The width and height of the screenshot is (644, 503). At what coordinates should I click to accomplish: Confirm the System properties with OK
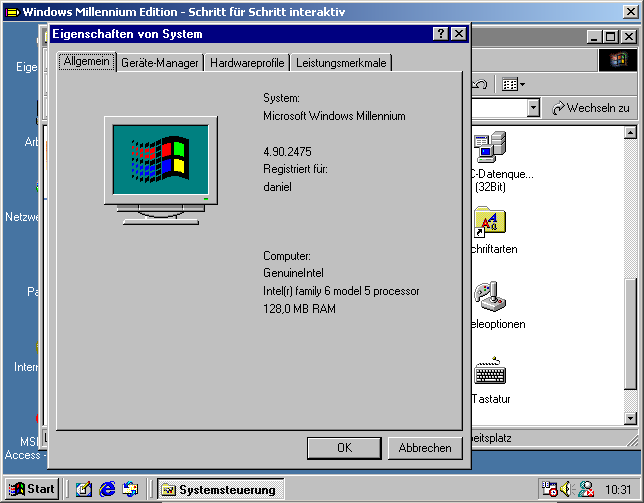coord(344,448)
